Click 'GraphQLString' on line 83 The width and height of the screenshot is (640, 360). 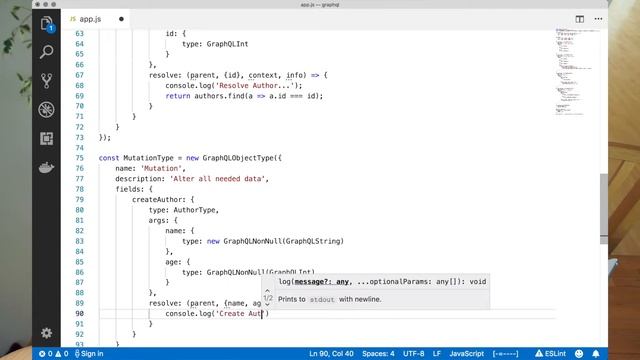pos(313,241)
